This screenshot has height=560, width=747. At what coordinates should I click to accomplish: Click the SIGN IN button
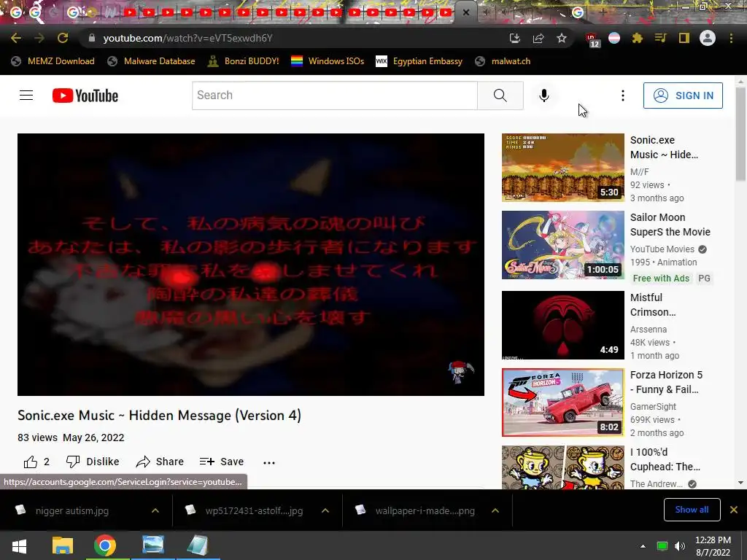(x=683, y=96)
